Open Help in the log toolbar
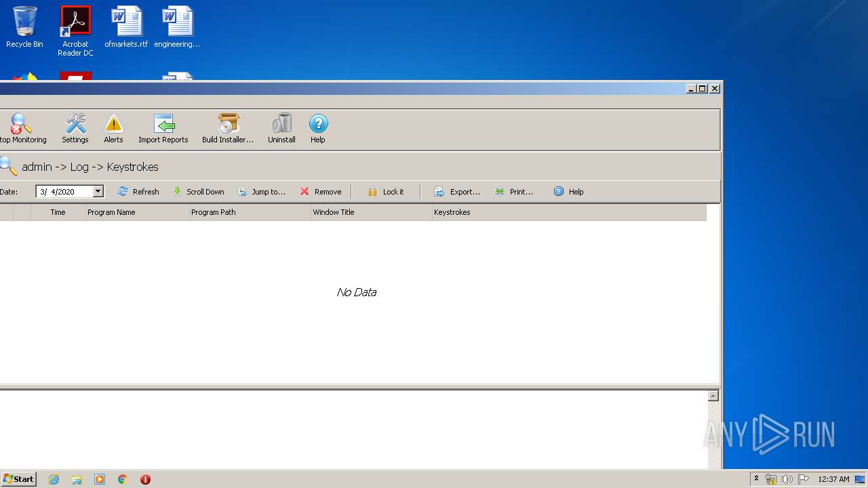The image size is (868, 488). click(568, 192)
